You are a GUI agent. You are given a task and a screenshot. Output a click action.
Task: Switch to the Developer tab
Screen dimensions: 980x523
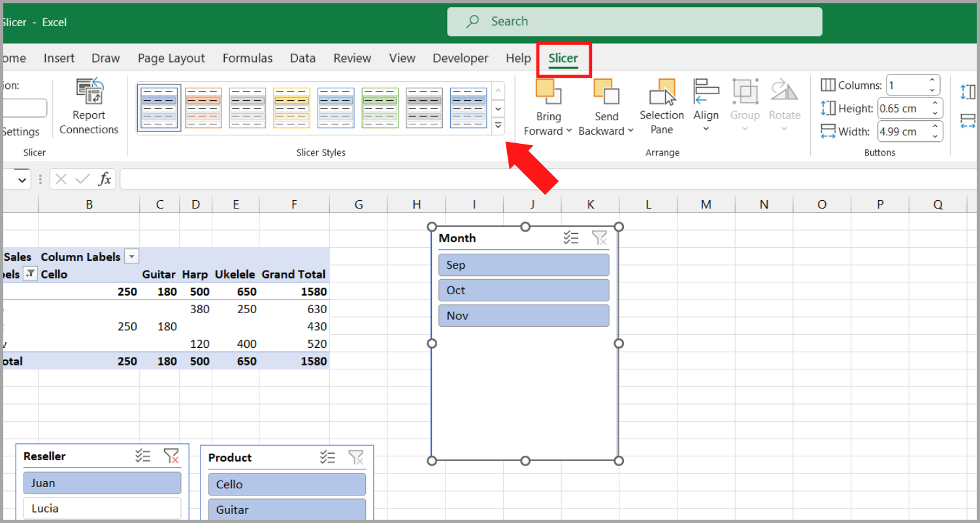click(460, 58)
